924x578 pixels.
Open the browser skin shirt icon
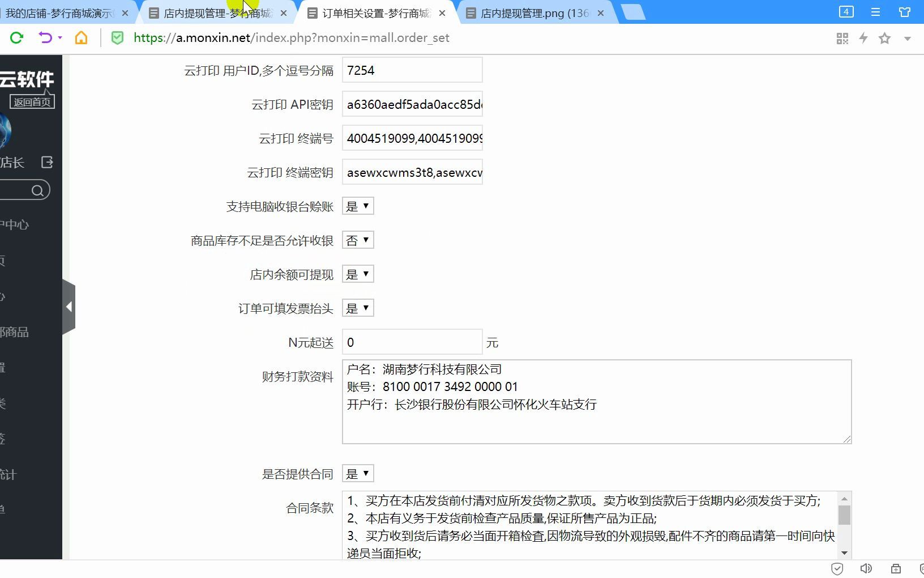click(x=905, y=12)
